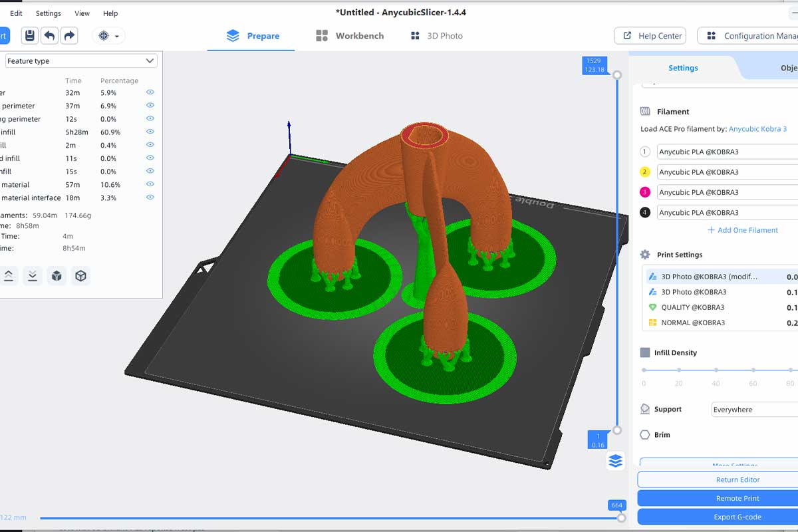The width and height of the screenshot is (798, 532).
Task: Click the save project floppy disk icon
Action: coord(30,35)
